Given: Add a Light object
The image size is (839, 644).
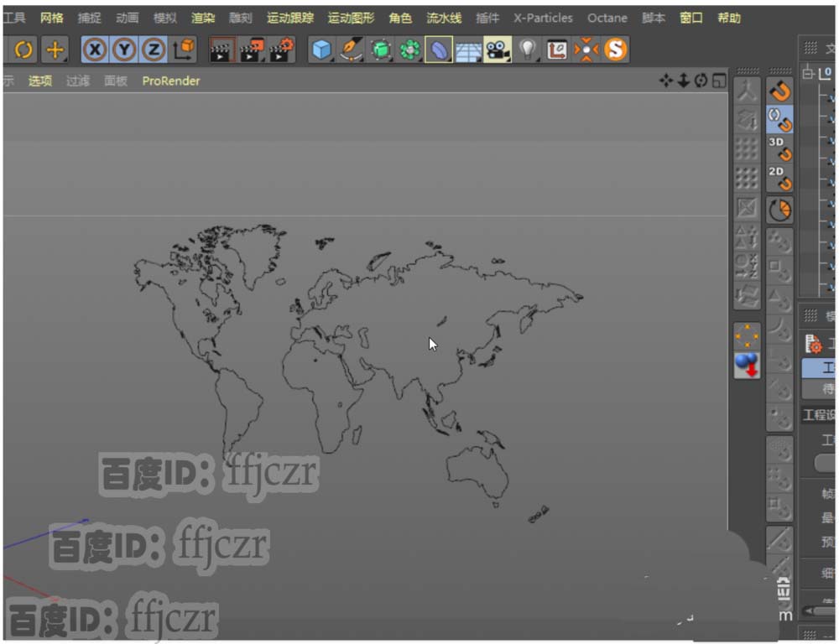Looking at the screenshot, I should coord(528,49).
